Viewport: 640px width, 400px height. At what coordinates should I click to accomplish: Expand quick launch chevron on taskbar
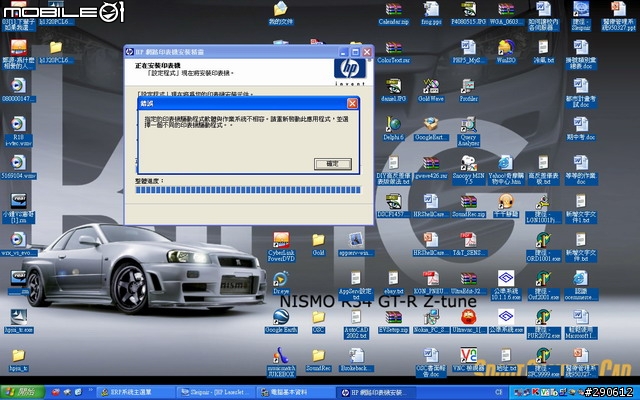point(90,391)
